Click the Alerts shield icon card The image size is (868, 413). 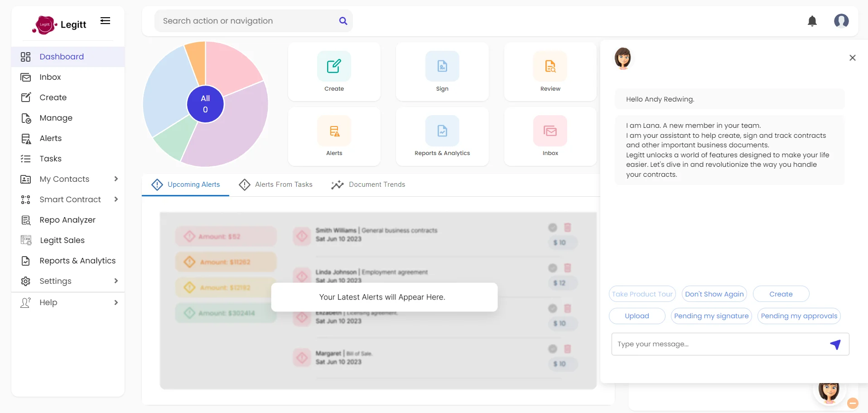[x=334, y=131]
